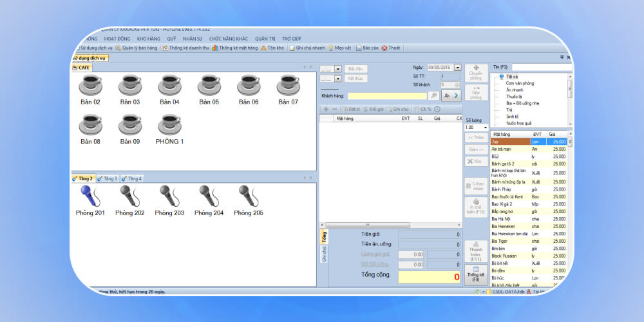The image size is (644, 322).
Task: Open the KHO HÀNG menu
Action: 148,39
